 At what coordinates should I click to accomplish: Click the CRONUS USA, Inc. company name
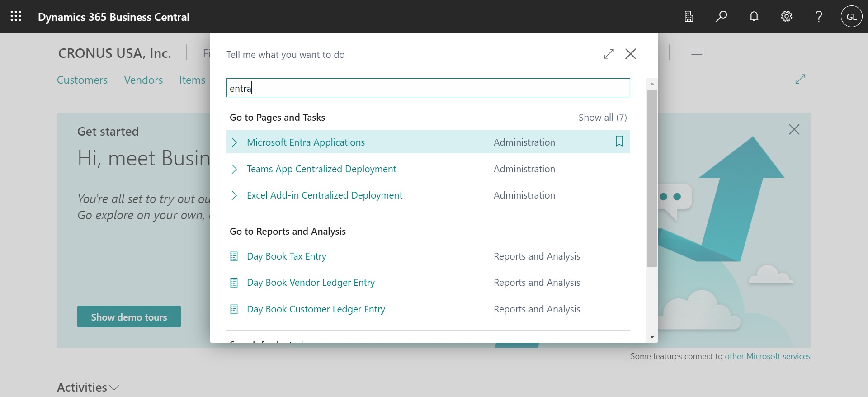pyautogui.click(x=114, y=53)
